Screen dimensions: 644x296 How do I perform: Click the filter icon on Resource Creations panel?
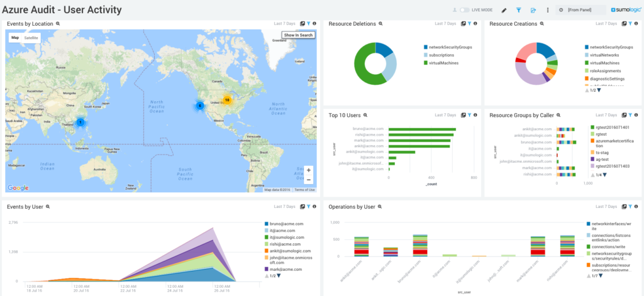(x=630, y=24)
